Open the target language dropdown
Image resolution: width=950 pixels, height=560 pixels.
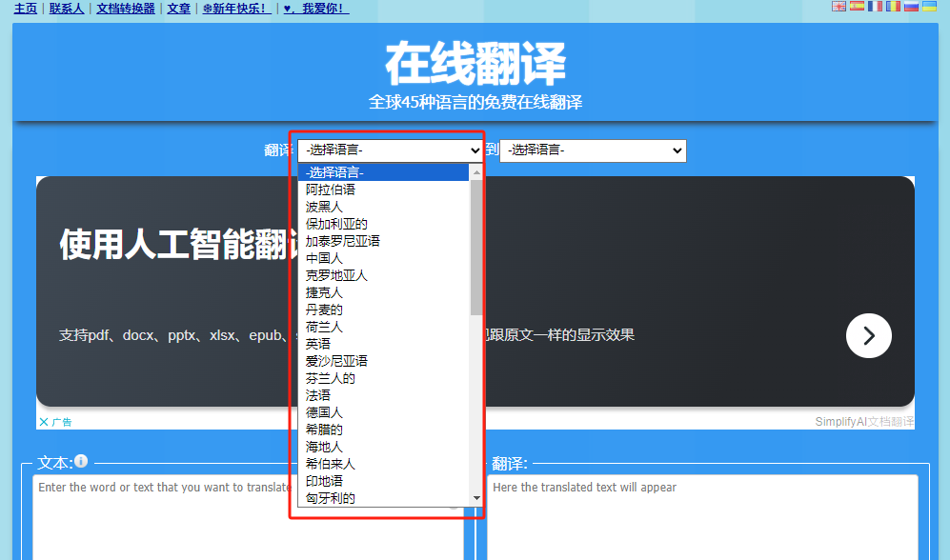[x=593, y=150]
